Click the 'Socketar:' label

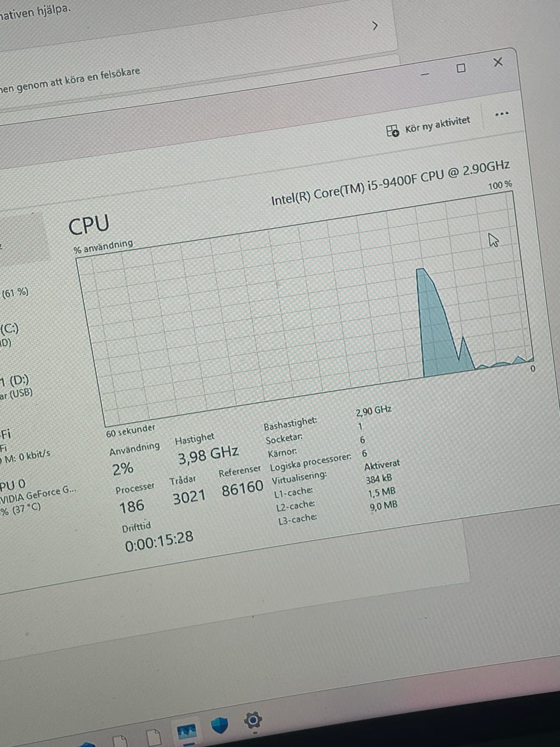pos(284,438)
